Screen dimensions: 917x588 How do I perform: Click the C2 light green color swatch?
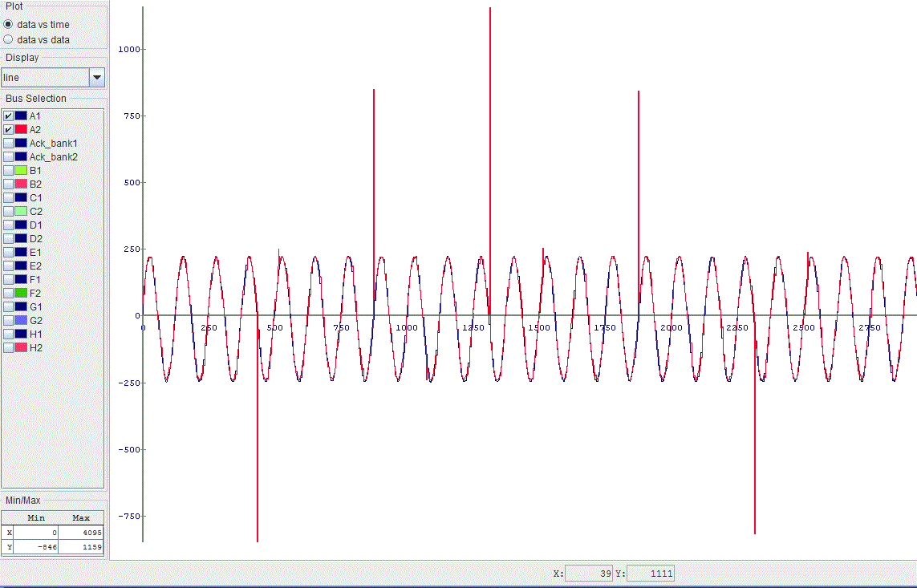[21, 211]
